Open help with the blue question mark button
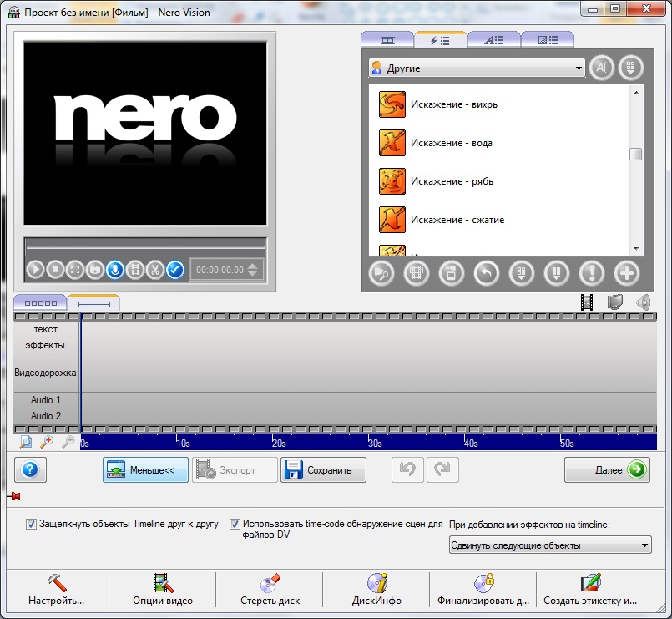This screenshot has height=619, width=672. click(30, 469)
